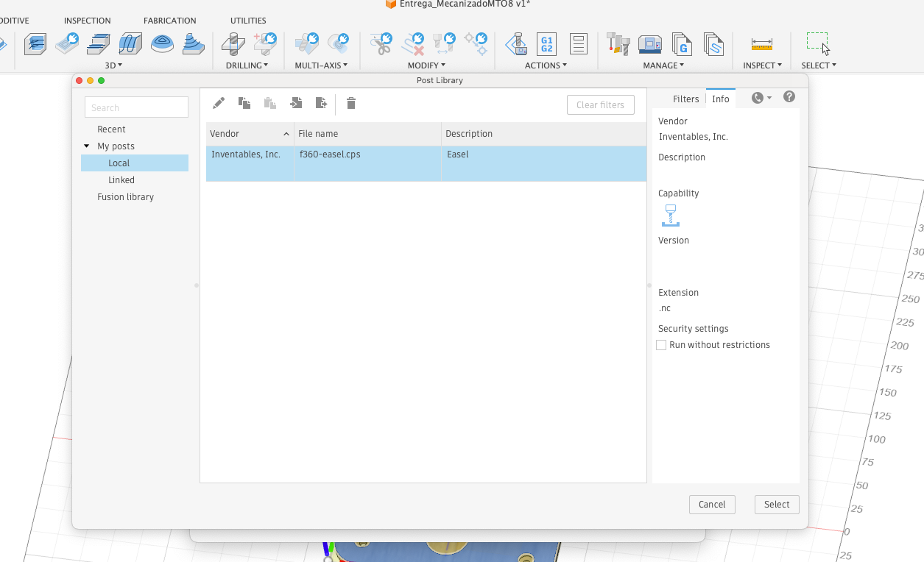Open the MULTI-AXIS dropdown menu
Screen dimensions: 924x562
(x=321, y=65)
